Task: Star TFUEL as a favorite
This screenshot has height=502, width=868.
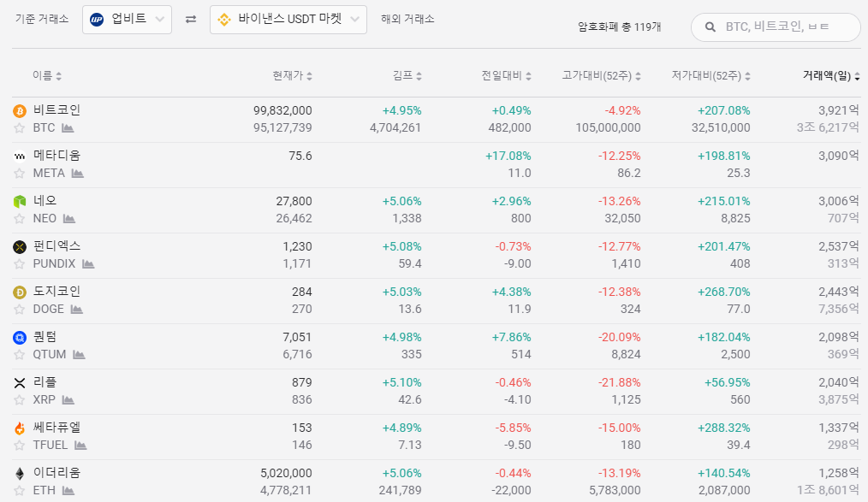Action: coord(20,446)
